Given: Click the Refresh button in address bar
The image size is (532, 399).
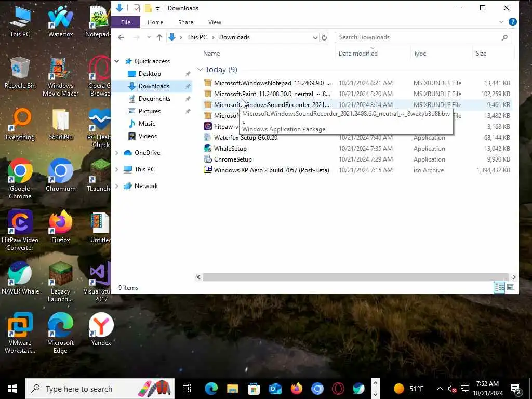Looking at the screenshot, I should coord(324,37).
